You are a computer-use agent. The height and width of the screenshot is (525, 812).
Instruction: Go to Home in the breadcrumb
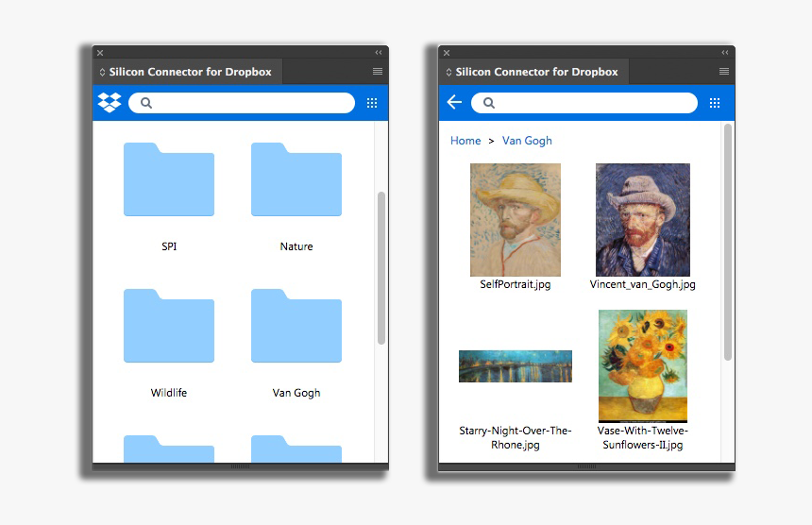click(465, 141)
